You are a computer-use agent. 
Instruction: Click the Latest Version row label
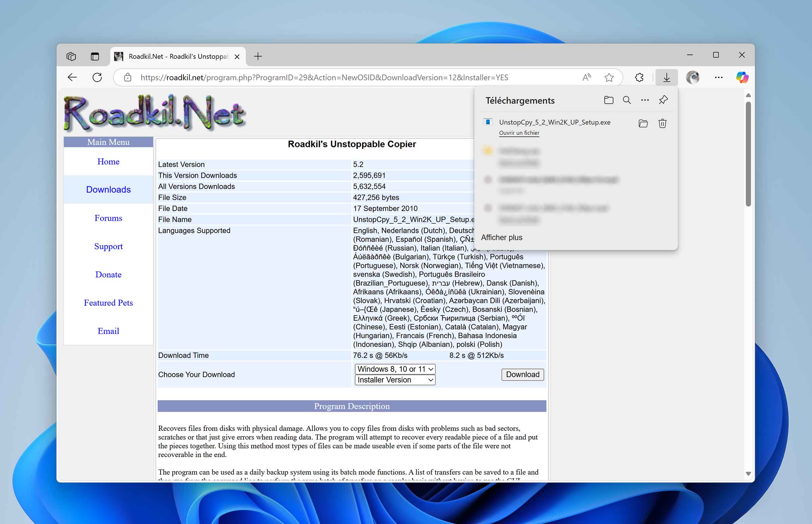pos(181,164)
